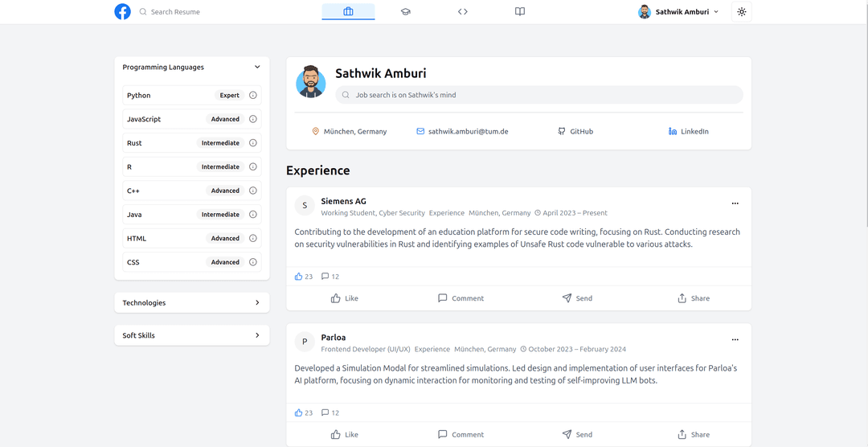The width and height of the screenshot is (868, 447).
Task: Switch to the open book tab
Action: point(520,11)
